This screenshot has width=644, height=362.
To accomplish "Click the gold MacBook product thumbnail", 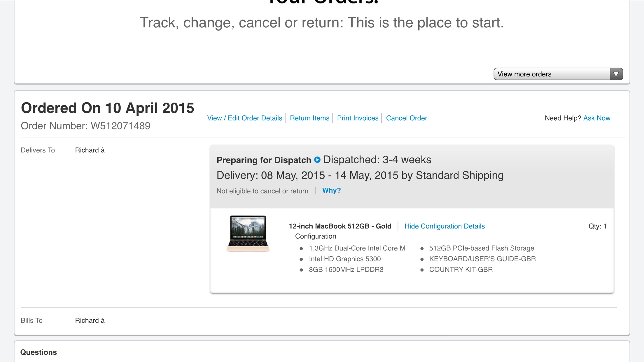I will 248,233.
